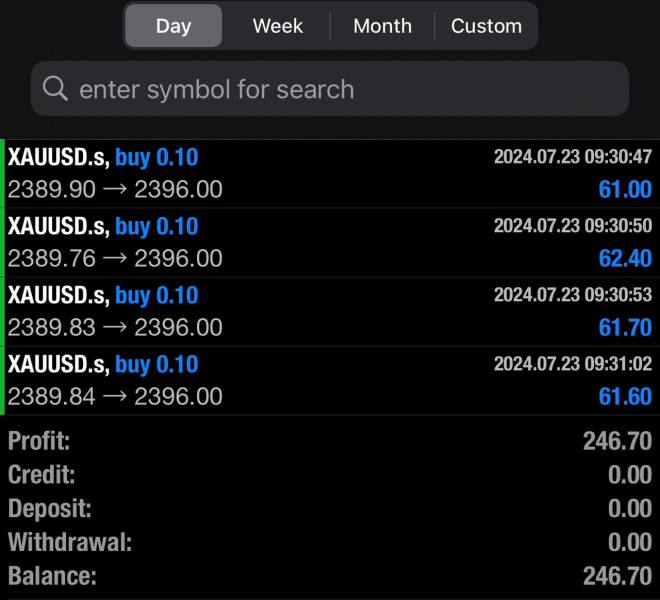Select the Day period tab

coord(174,26)
